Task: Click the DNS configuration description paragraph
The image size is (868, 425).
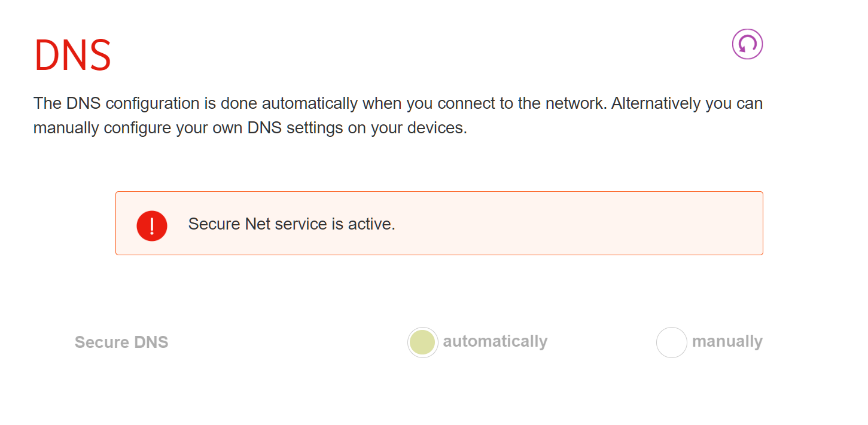Action: [398, 115]
